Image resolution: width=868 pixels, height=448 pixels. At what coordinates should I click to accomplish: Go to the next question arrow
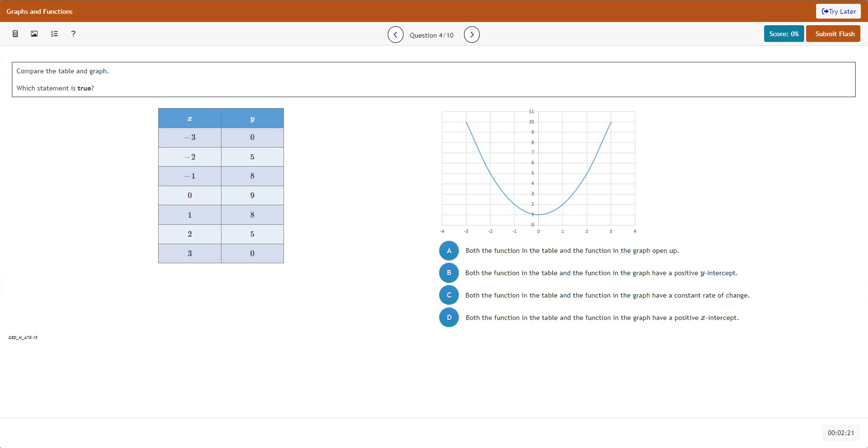click(x=472, y=35)
